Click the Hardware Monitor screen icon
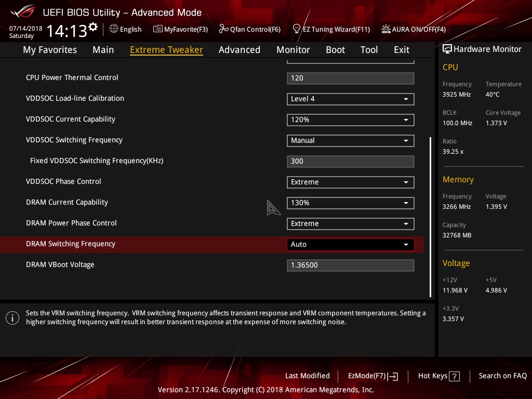Image resolution: width=532 pixels, height=399 pixels. coord(447,49)
